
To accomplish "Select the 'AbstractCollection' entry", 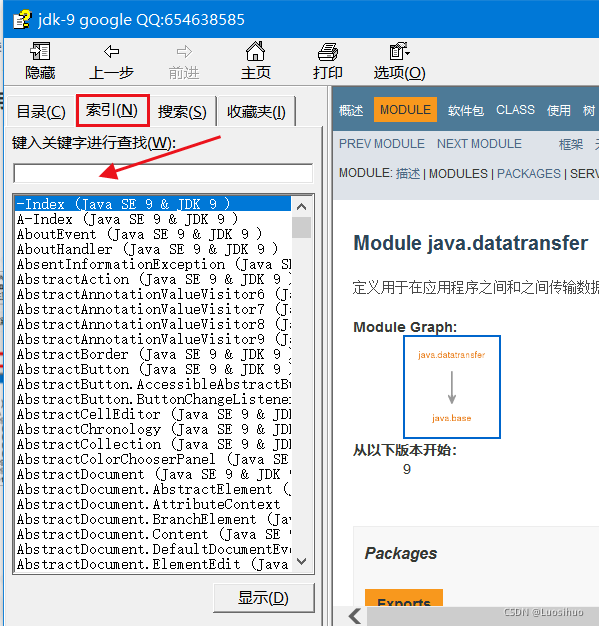I will [x=153, y=444].
